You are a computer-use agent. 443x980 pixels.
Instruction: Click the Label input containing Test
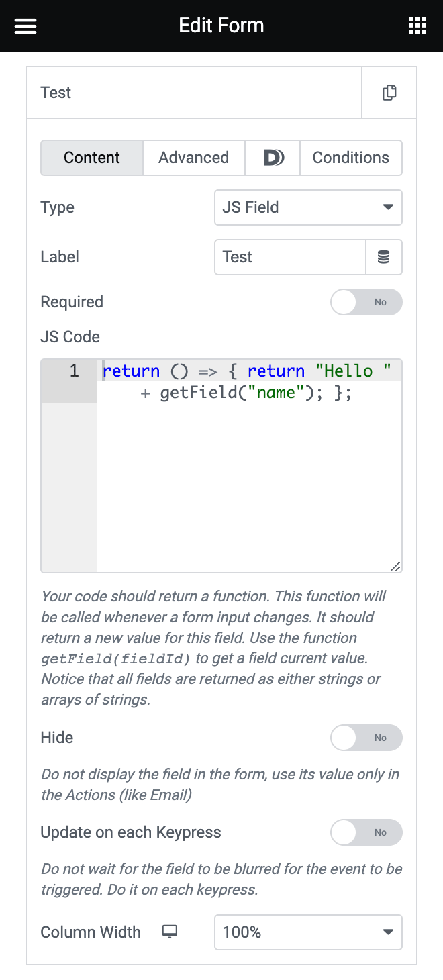tap(289, 257)
